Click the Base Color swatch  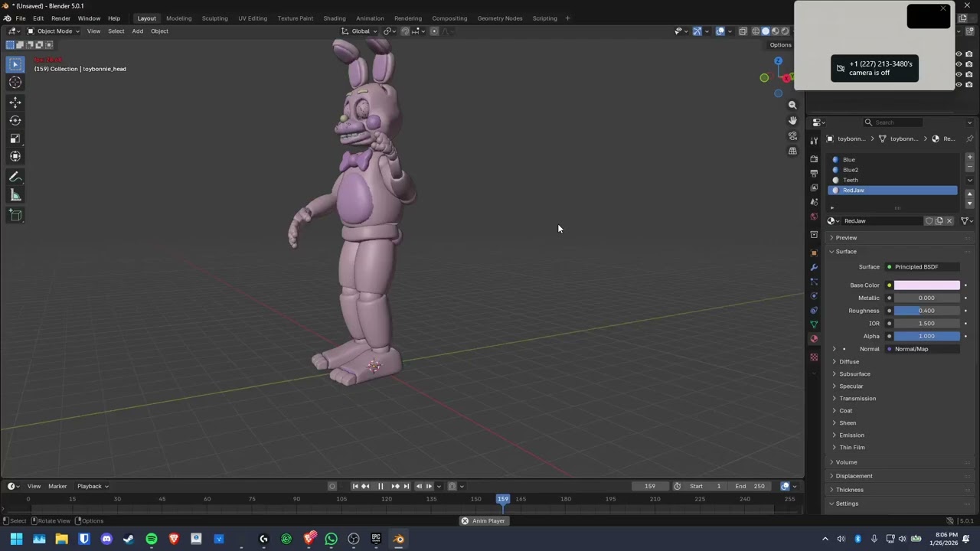click(926, 285)
